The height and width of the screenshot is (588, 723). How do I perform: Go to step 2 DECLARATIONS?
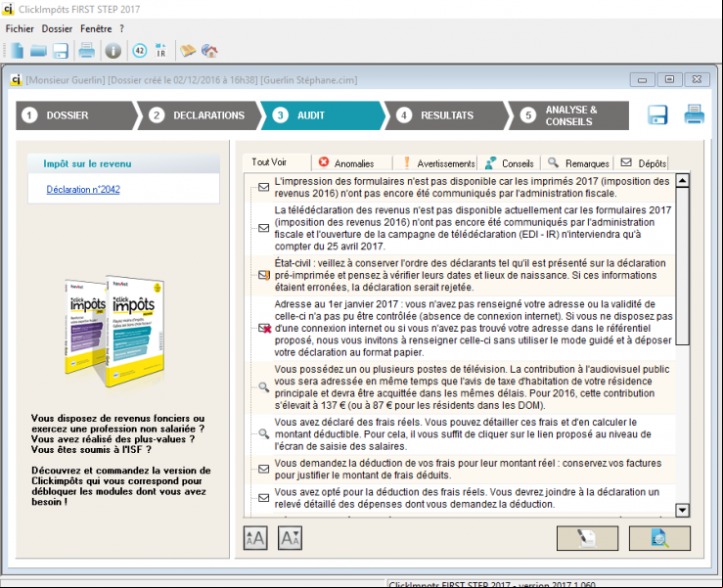200,115
